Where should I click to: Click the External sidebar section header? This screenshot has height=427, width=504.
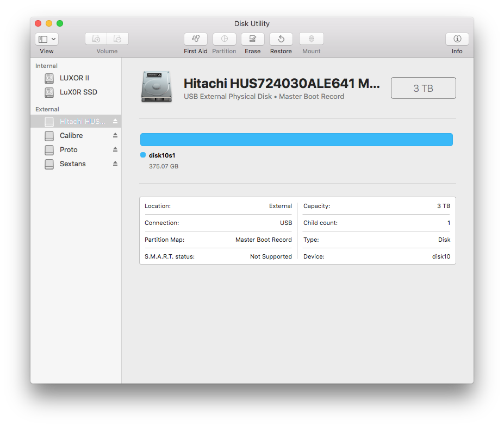click(47, 109)
